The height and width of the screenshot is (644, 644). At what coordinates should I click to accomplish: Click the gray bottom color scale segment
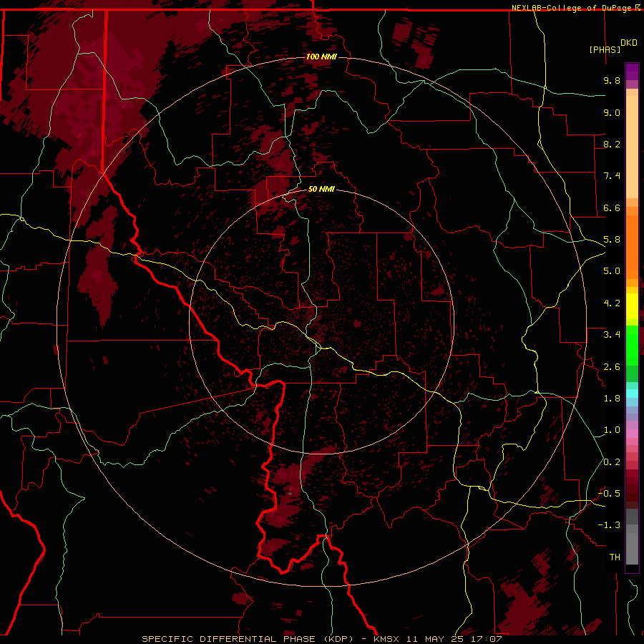(632, 548)
